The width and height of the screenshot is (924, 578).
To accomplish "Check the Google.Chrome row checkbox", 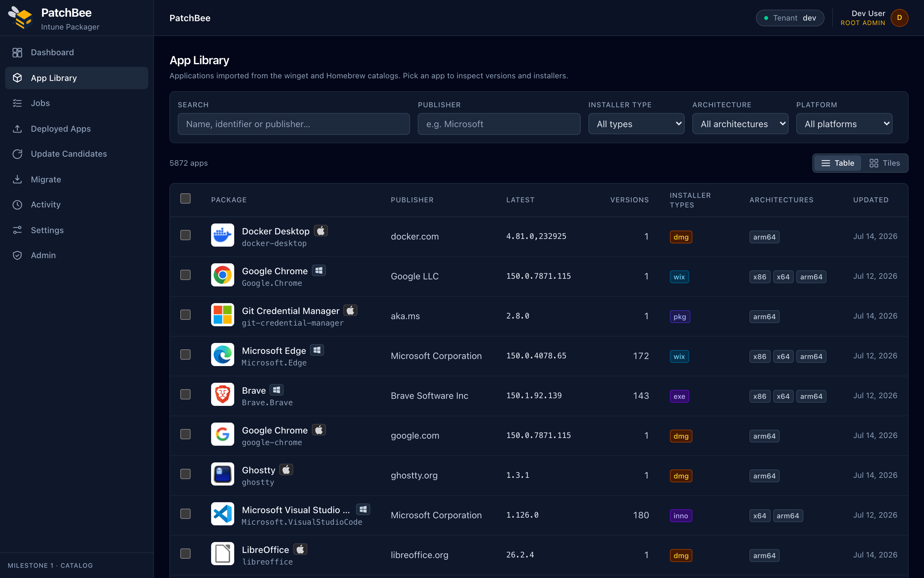I will pos(185,275).
